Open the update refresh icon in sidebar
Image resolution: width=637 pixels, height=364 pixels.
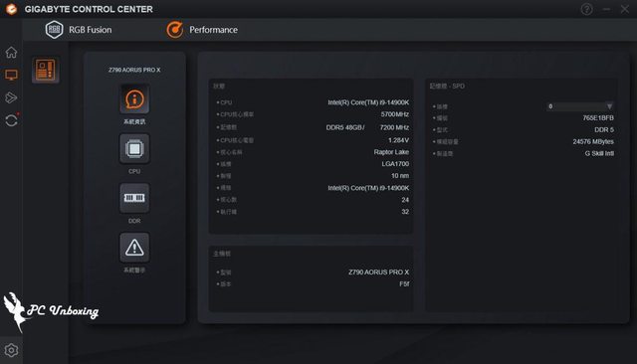(x=11, y=120)
